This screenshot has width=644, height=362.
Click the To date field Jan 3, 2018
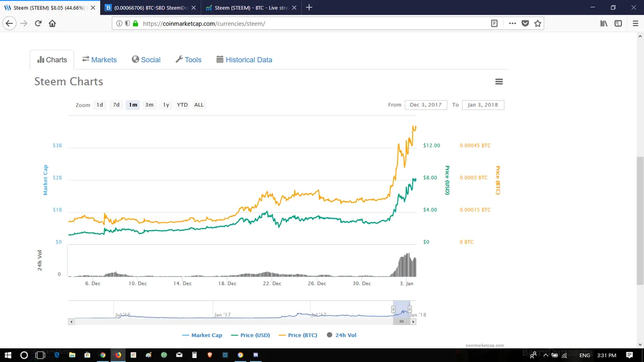pyautogui.click(x=483, y=105)
